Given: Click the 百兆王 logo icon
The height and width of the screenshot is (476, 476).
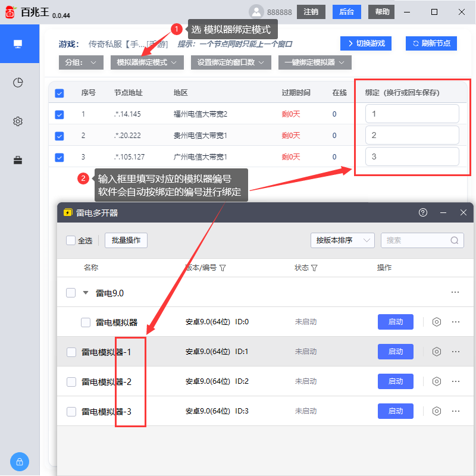Looking at the screenshot, I should click(10, 11).
